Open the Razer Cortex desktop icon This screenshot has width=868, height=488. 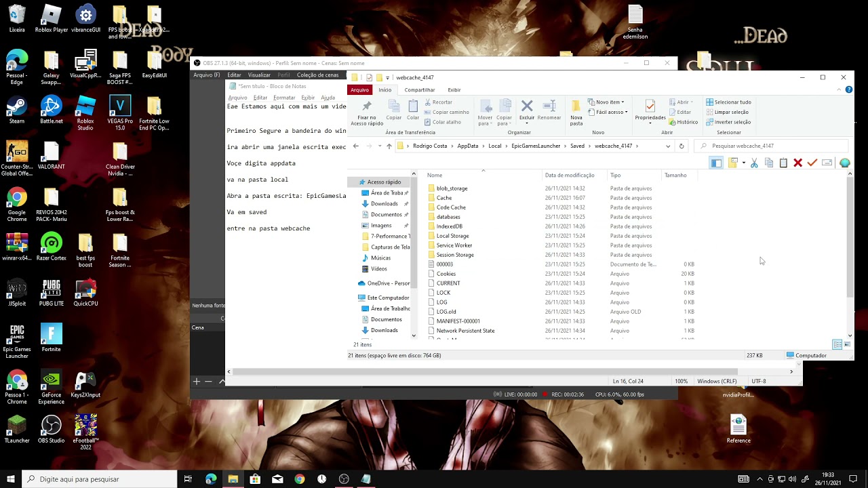(x=51, y=247)
